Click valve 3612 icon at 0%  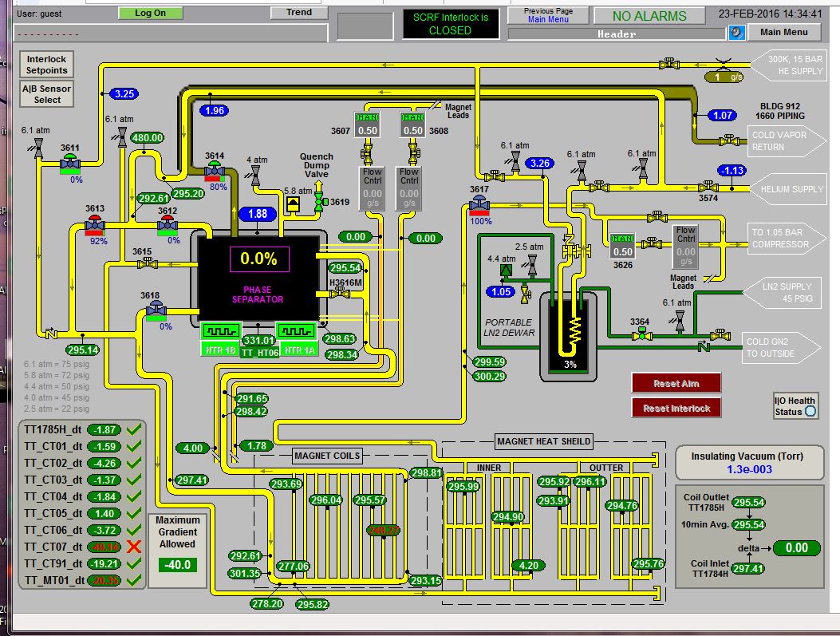click(168, 225)
